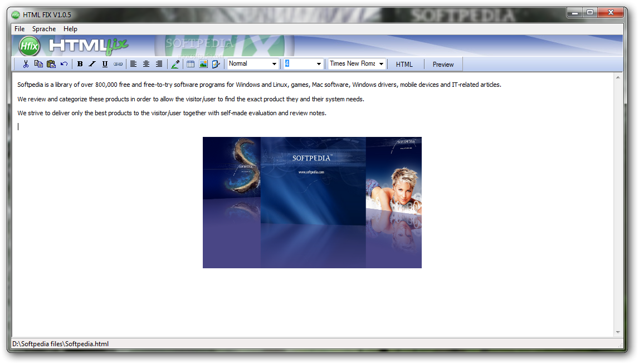
Task: Click the line starting 'We review and categorize'
Action: coord(191,99)
